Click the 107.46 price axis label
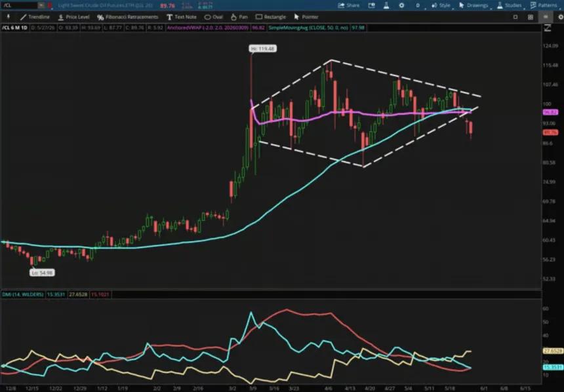564x392 pixels. 550,85
